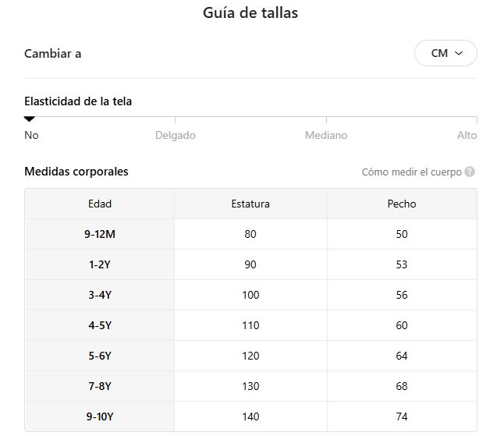The height and width of the screenshot is (436, 504).
Task: Select the Alto elasticity label
Action: tap(467, 136)
